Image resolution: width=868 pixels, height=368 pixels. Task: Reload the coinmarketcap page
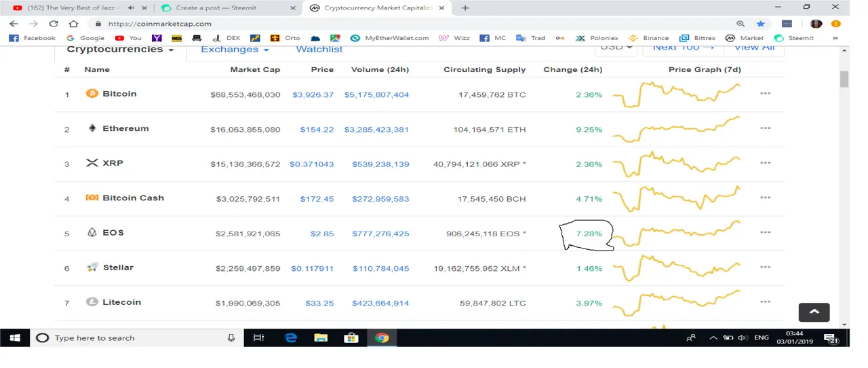tap(54, 23)
